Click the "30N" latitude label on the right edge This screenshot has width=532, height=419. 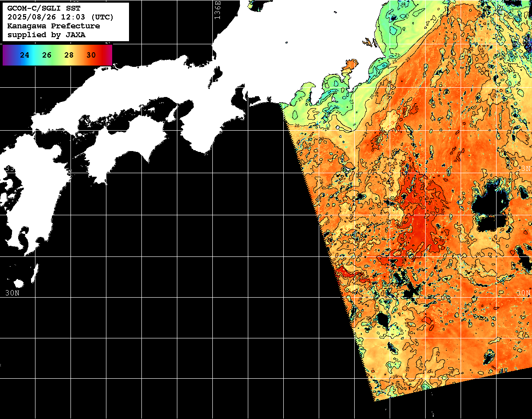tap(524, 293)
